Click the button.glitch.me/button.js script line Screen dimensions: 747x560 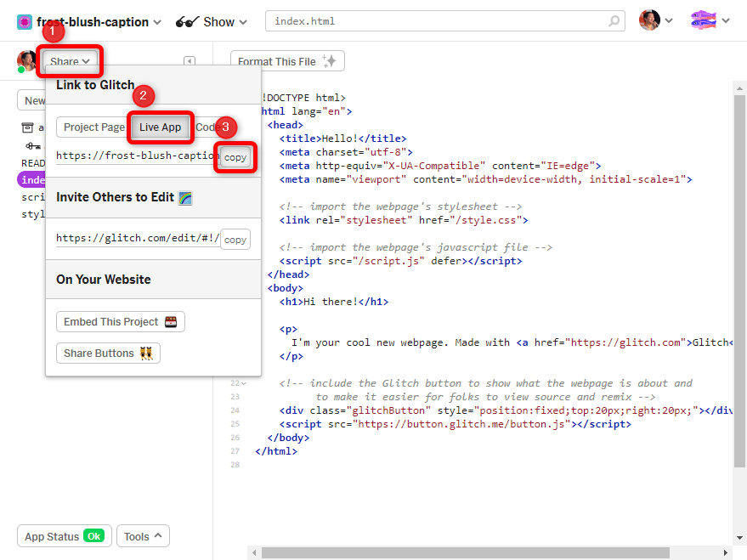(x=455, y=424)
